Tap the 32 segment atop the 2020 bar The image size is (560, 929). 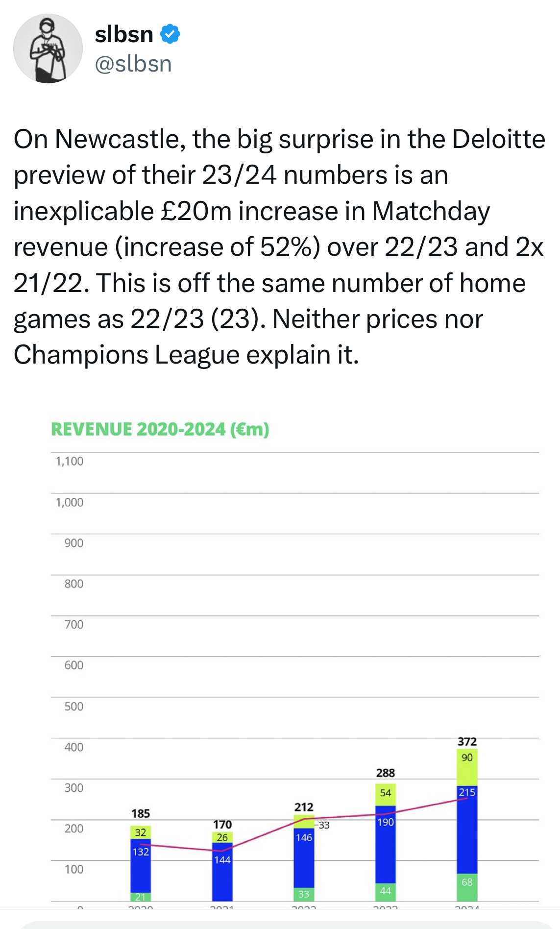point(141,832)
